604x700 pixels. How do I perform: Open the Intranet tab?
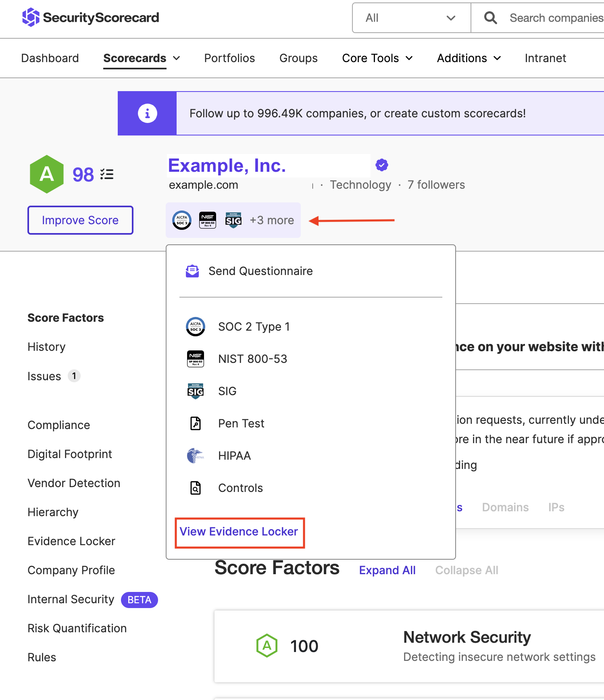coord(545,58)
